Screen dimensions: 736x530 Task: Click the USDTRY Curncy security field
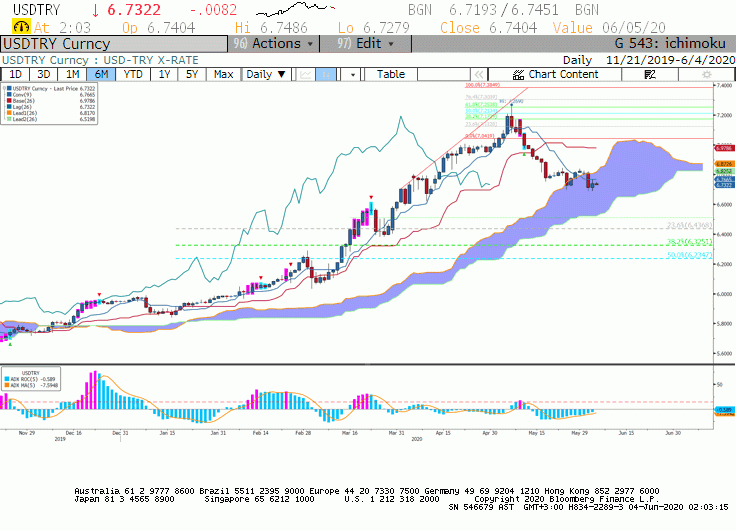tap(114, 44)
